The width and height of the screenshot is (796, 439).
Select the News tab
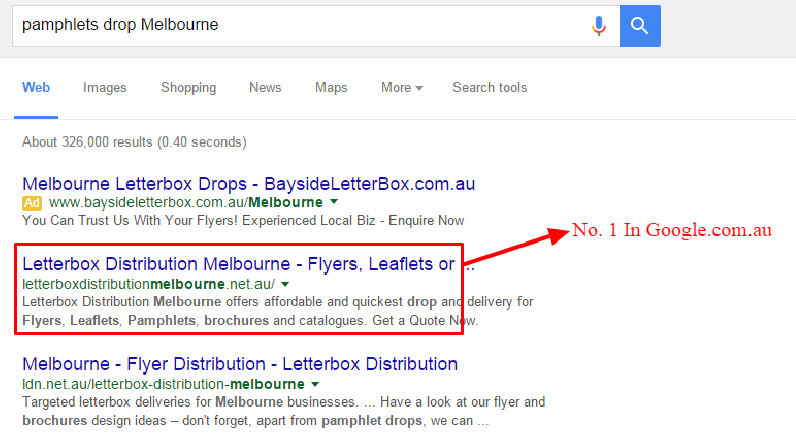tap(265, 88)
